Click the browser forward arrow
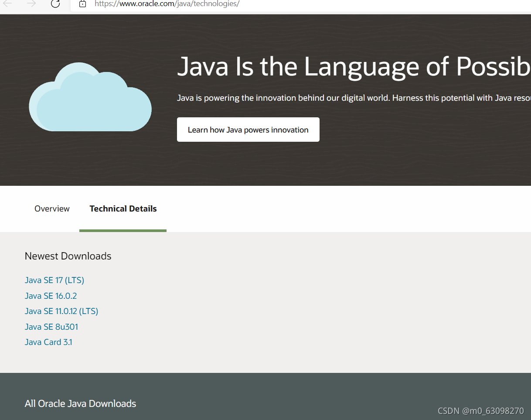 [31, 4]
